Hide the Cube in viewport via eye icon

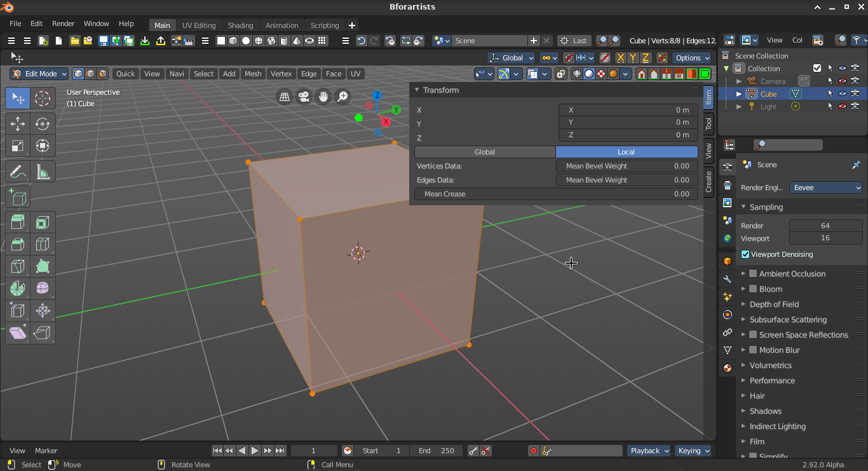(843, 93)
